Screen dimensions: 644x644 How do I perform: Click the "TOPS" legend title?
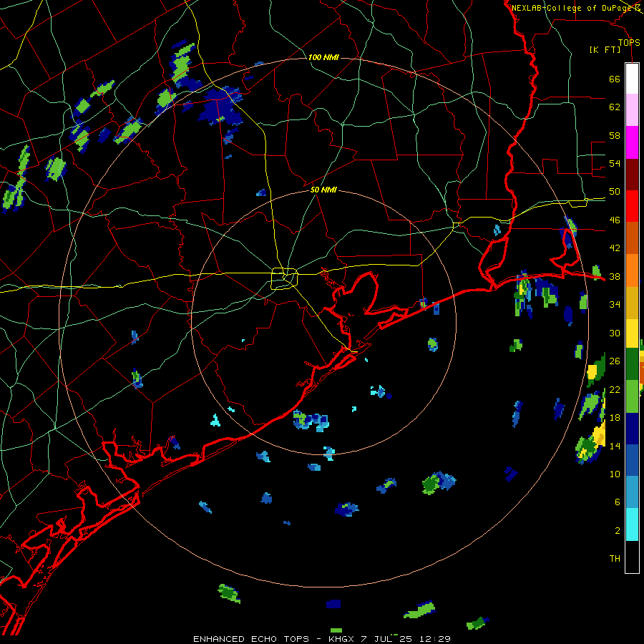click(629, 42)
